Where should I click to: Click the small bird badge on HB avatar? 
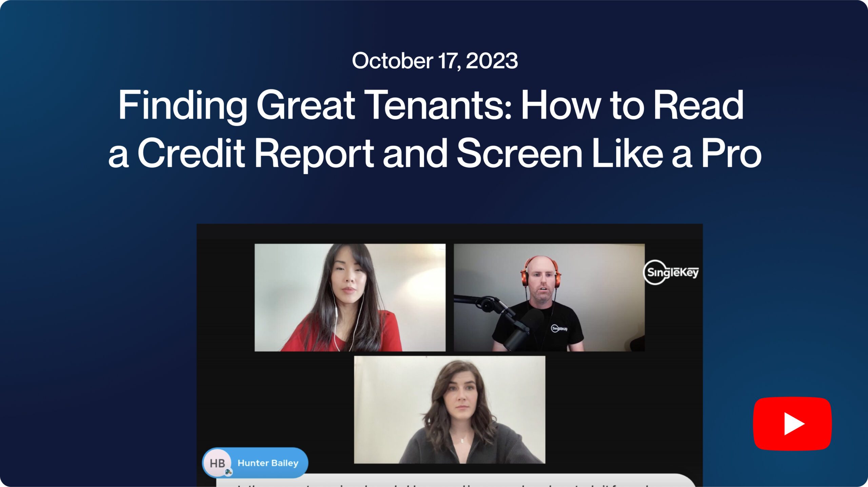(229, 472)
